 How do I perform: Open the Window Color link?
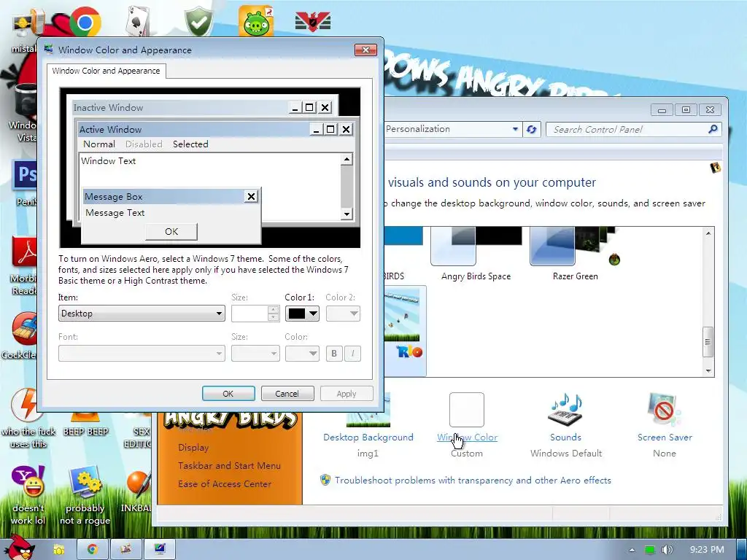467,437
